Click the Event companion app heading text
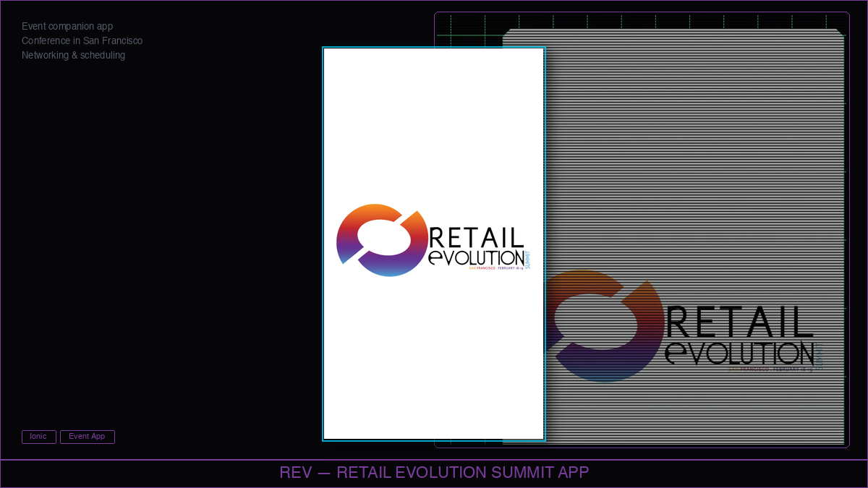This screenshot has width=868, height=488. [x=67, y=26]
